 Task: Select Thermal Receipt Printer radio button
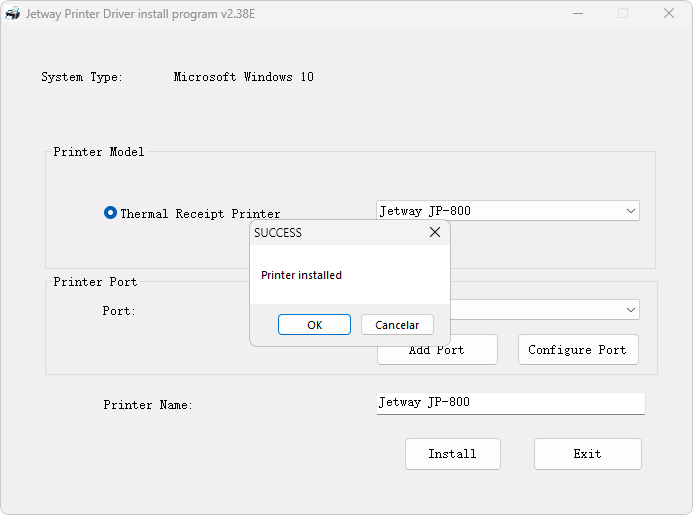110,213
